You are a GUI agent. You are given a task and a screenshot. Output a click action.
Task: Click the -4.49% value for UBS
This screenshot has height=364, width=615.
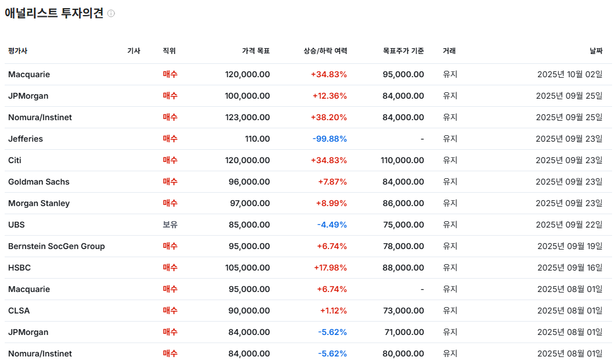coord(332,225)
